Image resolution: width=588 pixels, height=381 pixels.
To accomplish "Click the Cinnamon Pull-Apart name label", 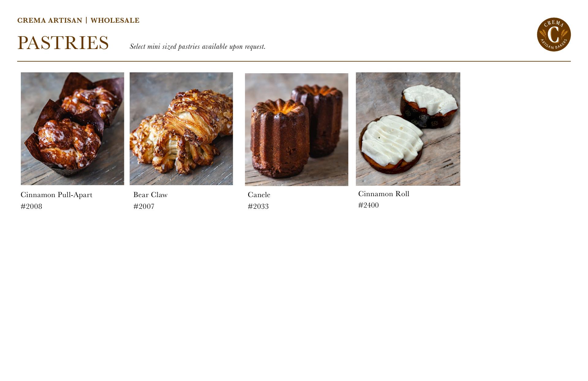I will [56, 195].
